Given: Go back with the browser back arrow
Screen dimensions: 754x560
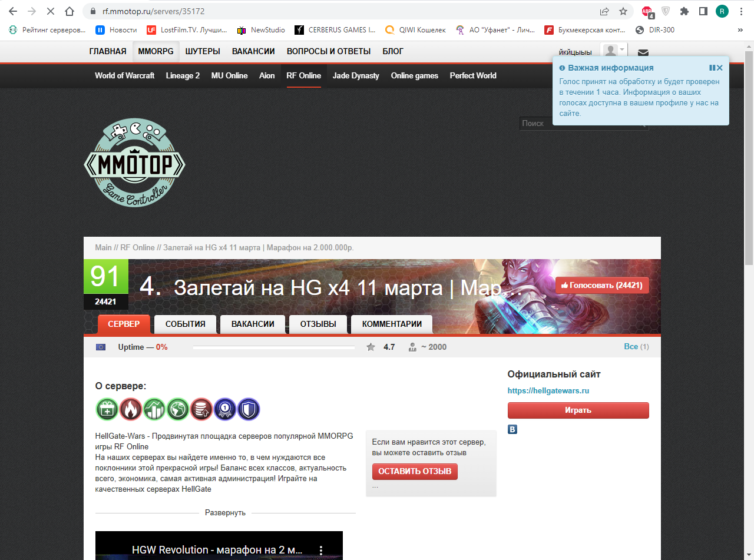Looking at the screenshot, I should click(x=13, y=11).
